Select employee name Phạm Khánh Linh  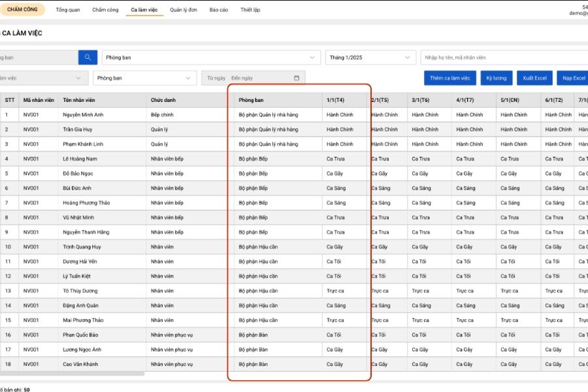[x=83, y=144]
